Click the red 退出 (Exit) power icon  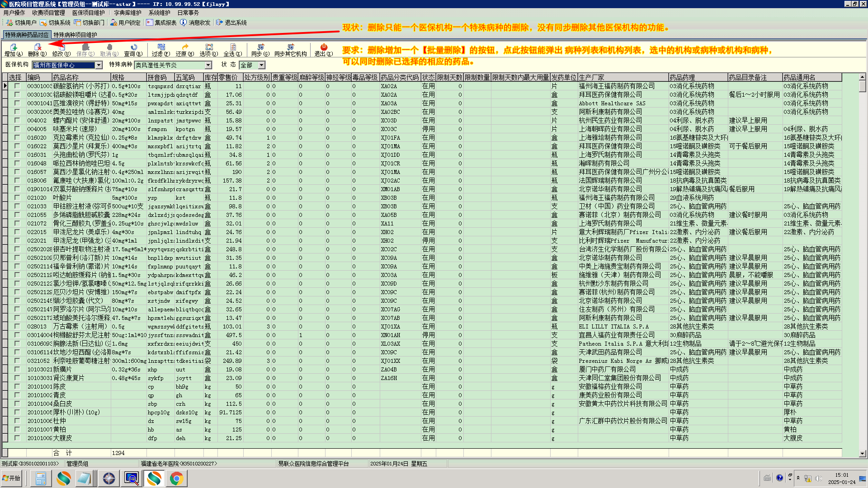[x=323, y=47]
